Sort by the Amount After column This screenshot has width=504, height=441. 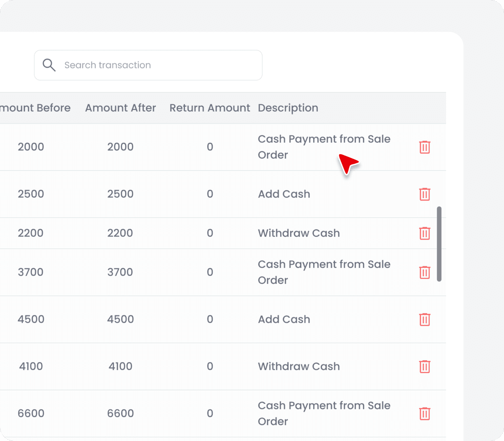pos(121,108)
